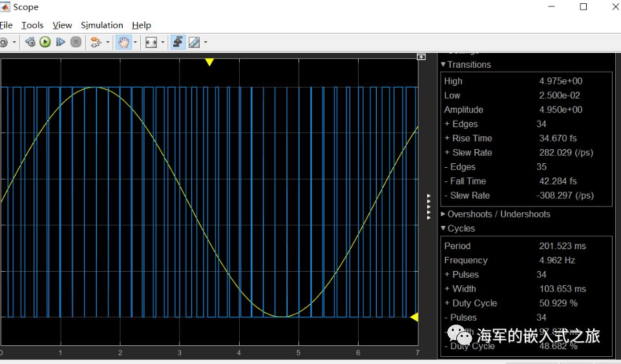The height and width of the screenshot is (364, 621).
Task: Toggle the Bilevel Measurements panel button
Action: (178, 42)
